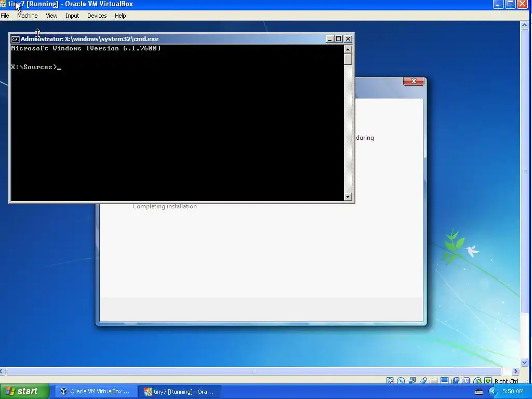Expand hidden system tray icons arrow
The image size is (532, 399).
click(x=494, y=392)
